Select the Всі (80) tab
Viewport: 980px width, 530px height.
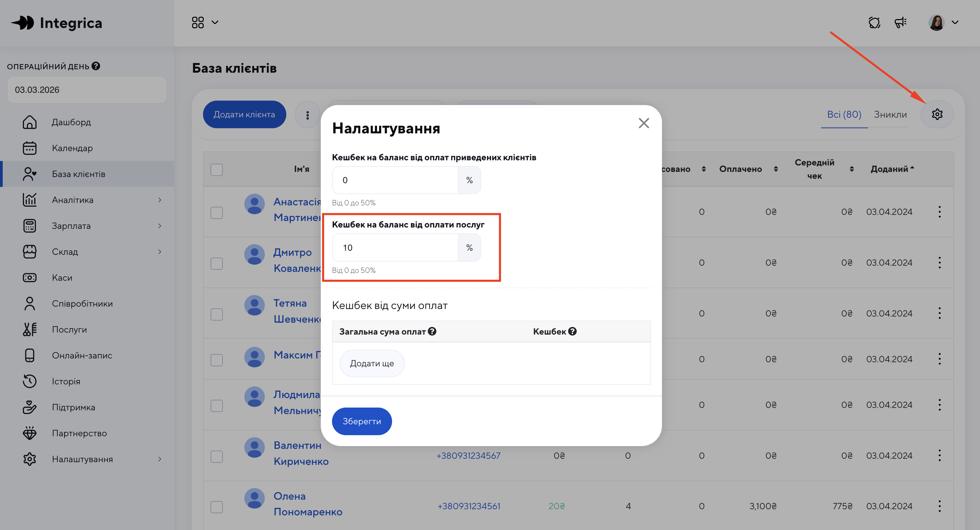(844, 115)
